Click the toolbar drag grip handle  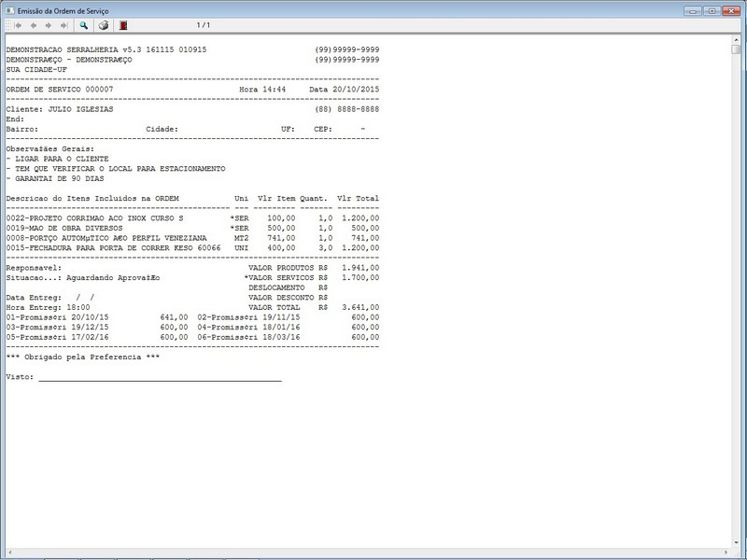(x=8, y=25)
